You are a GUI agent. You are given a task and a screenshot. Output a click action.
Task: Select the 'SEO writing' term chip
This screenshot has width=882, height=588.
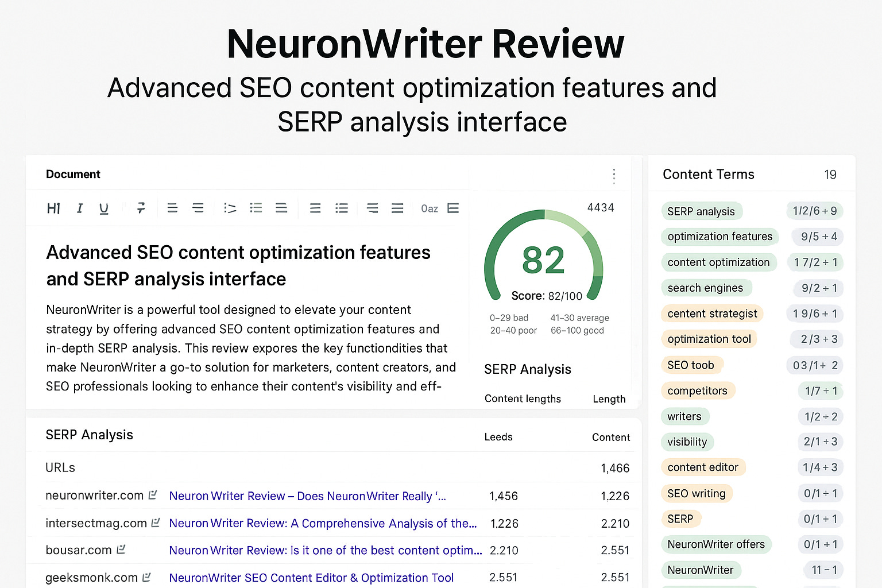[x=697, y=493]
